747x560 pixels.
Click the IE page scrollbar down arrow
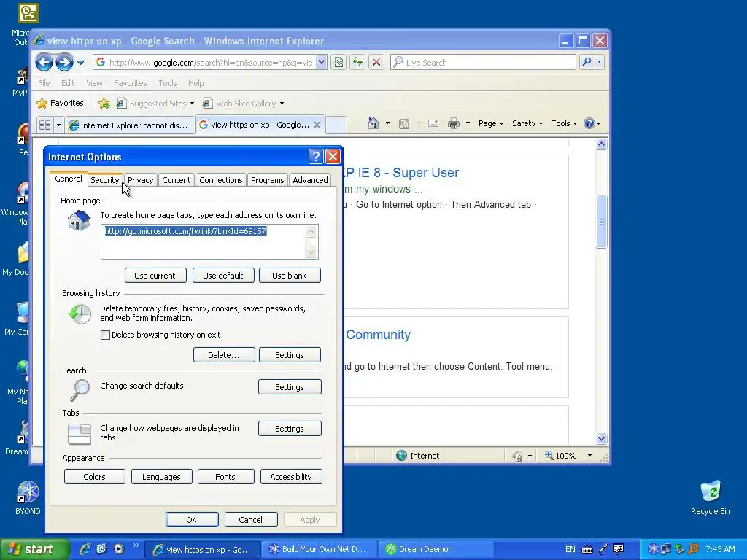(601, 438)
